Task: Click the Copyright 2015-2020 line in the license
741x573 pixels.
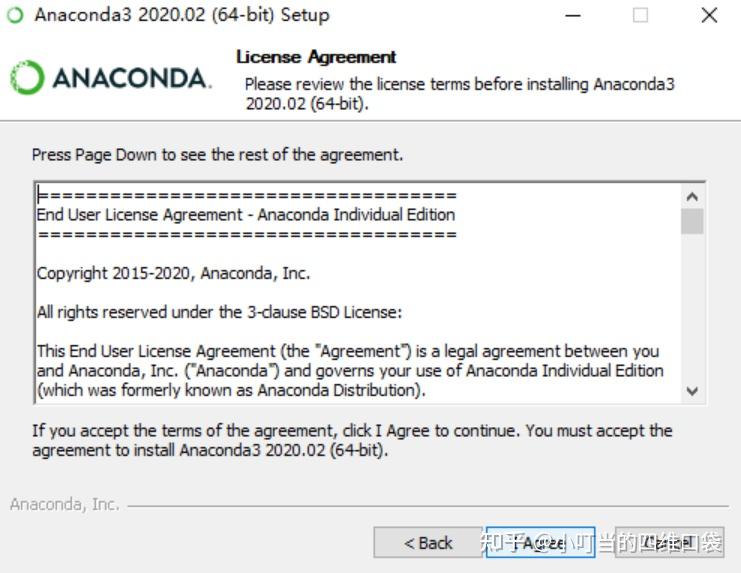Action: 173,273
